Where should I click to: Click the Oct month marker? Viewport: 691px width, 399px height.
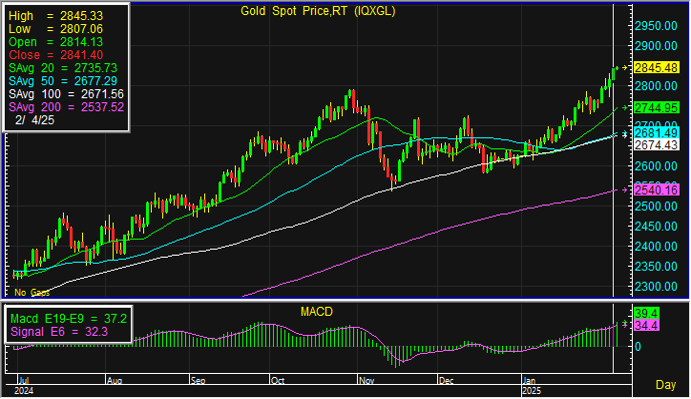coord(278,380)
